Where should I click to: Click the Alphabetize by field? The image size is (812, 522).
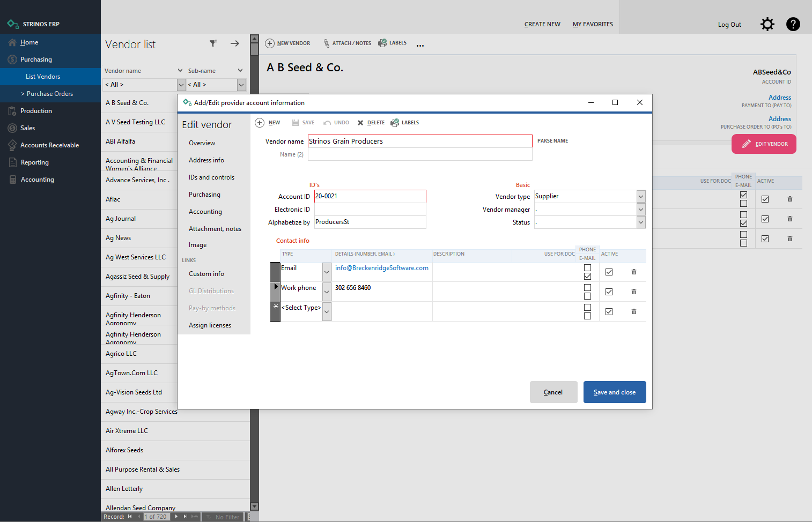pyautogui.click(x=370, y=222)
